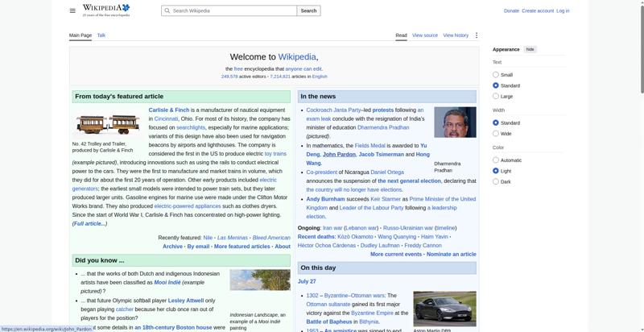This screenshot has width=644, height=332.
Task: Open the hamburger main menu icon
Action: click(x=72, y=10)
